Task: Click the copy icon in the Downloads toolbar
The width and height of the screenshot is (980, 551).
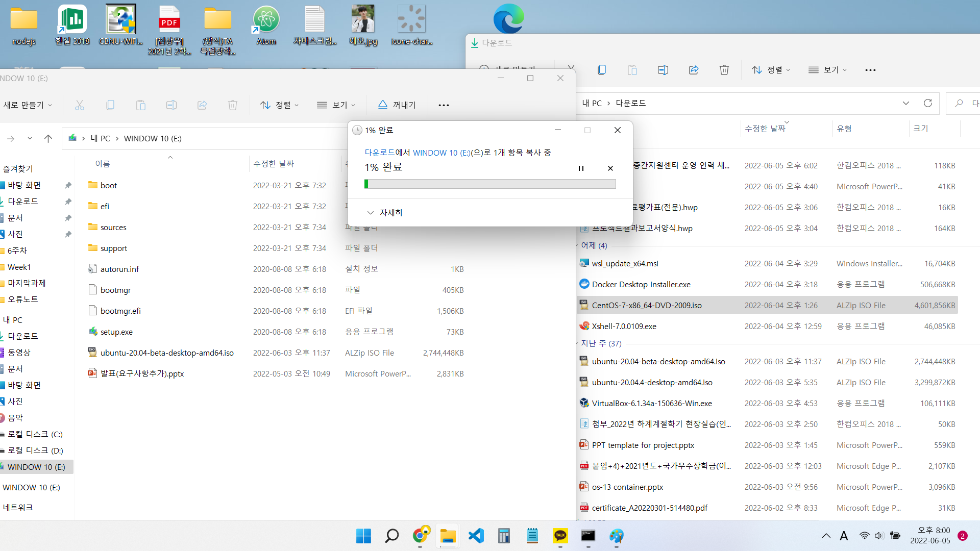Action: pos(602,70)
